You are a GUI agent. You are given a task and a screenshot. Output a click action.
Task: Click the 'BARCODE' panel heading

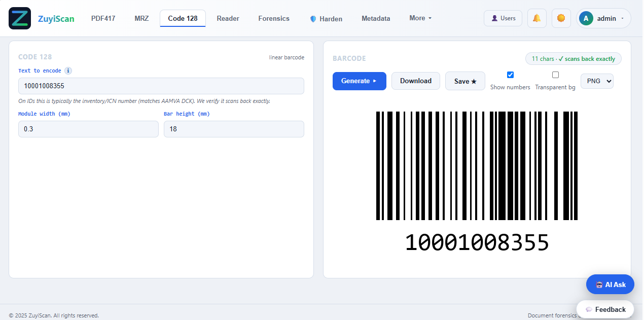coord(349,58)
